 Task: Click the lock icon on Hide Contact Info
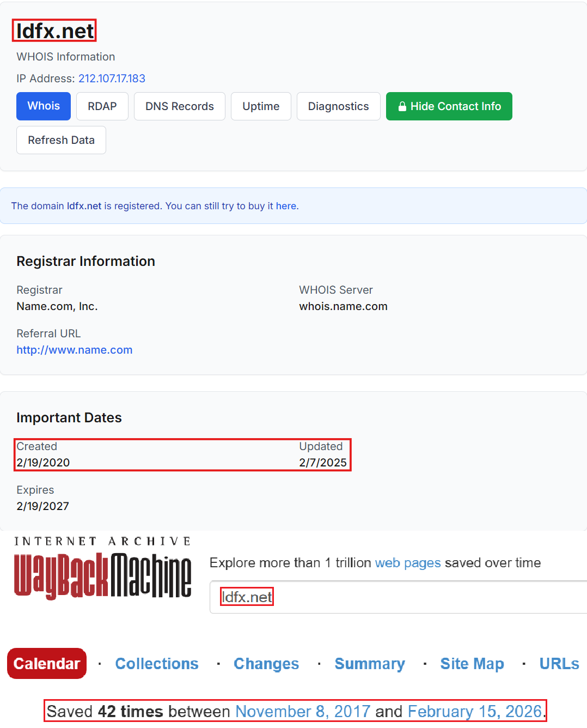pyautogui.click(x=402, y=106)
